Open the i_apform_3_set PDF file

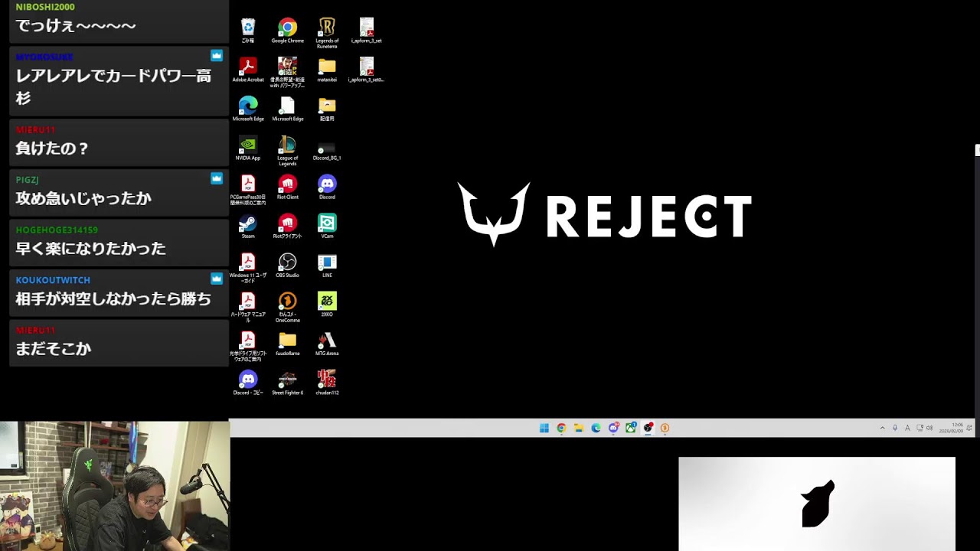[367, 31]
